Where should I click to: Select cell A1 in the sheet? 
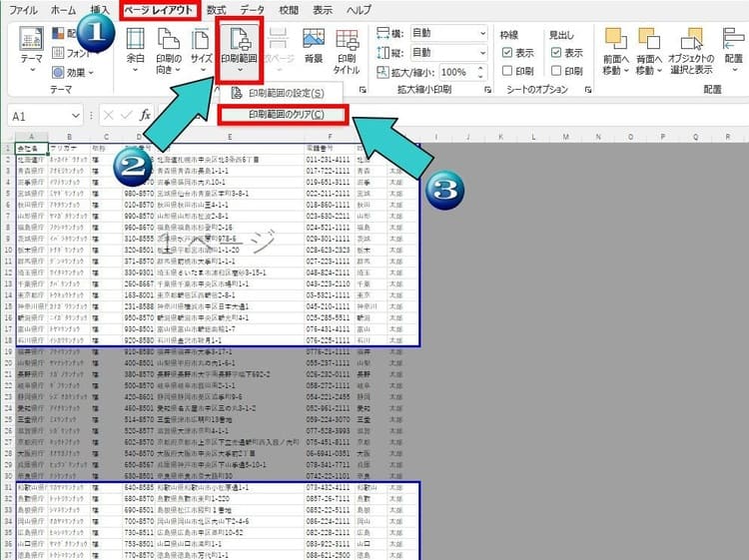pyautogui.click(x=32, y=149)
